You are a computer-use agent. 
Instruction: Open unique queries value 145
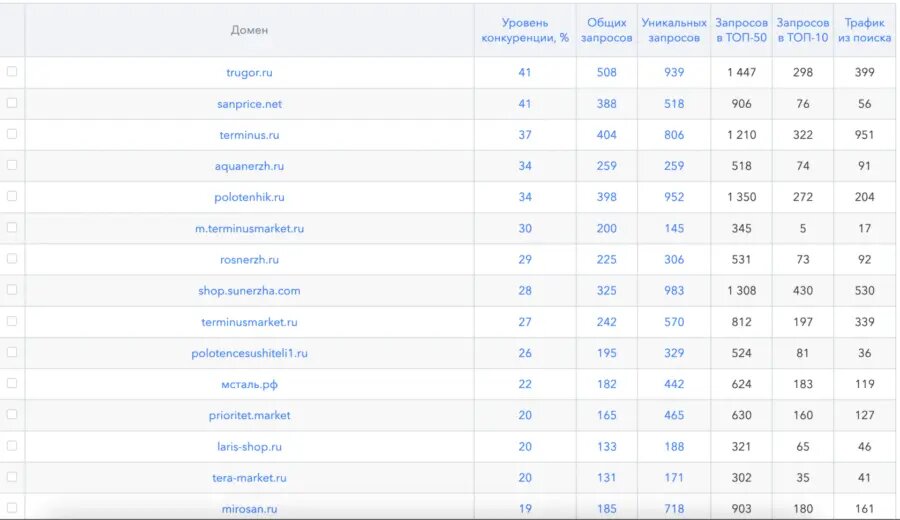[674, 228]
